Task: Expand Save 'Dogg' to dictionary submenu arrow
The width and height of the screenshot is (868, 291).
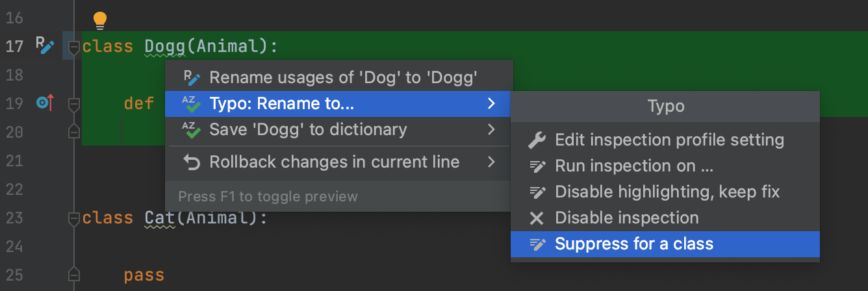Action: 491,130
